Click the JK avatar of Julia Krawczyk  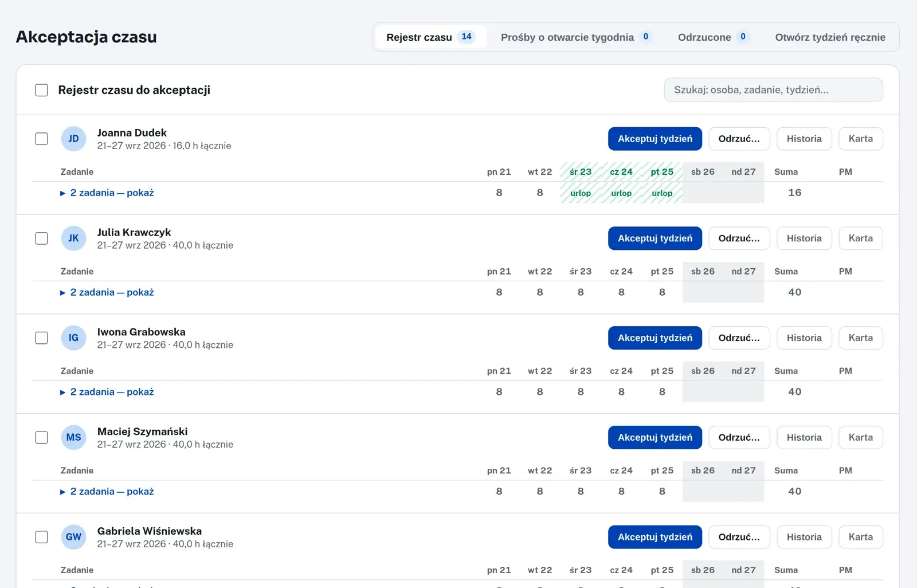coord(73,238)
